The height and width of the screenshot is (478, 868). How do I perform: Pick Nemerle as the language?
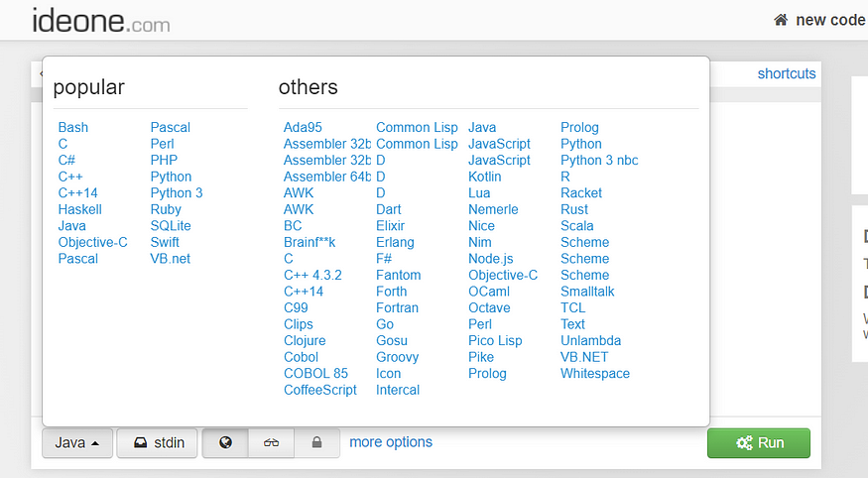pyautogui.click(x=493, y=209)
